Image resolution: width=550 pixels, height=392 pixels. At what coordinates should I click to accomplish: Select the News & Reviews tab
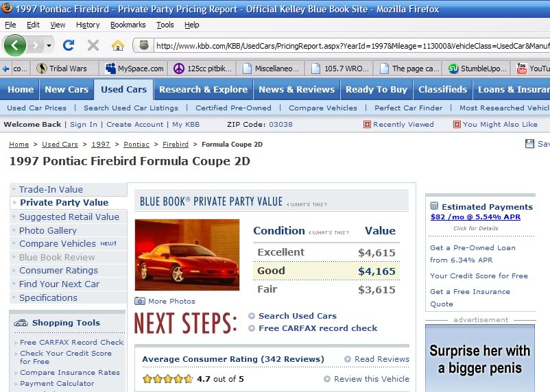tap(297, 89)
